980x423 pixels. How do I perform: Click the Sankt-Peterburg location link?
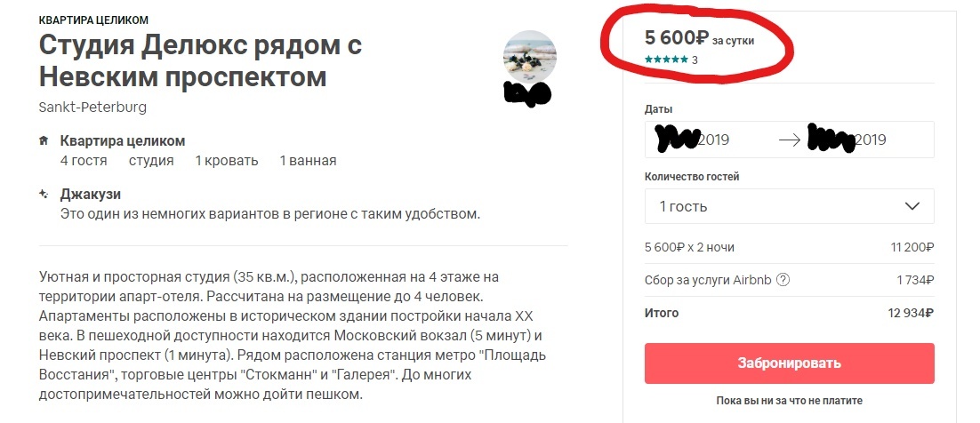[92, 107]
